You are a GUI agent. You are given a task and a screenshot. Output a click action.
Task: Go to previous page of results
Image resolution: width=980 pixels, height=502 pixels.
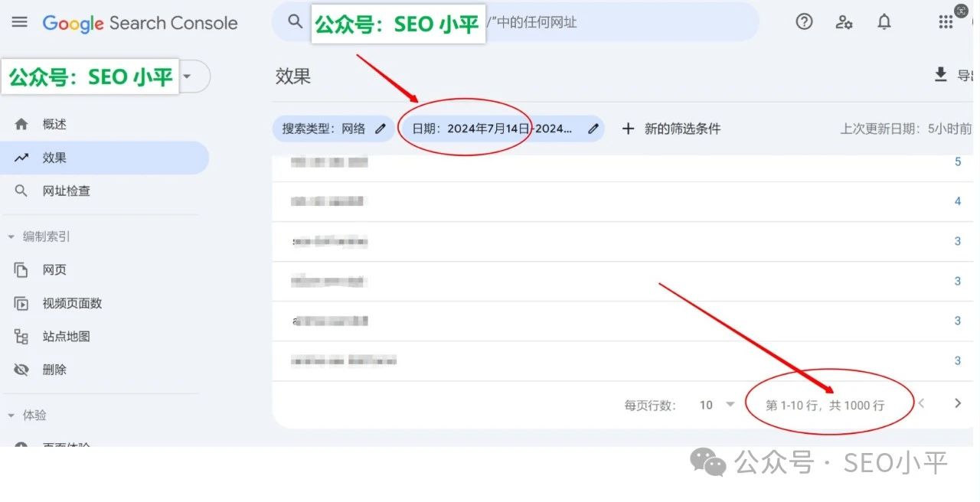921,403
